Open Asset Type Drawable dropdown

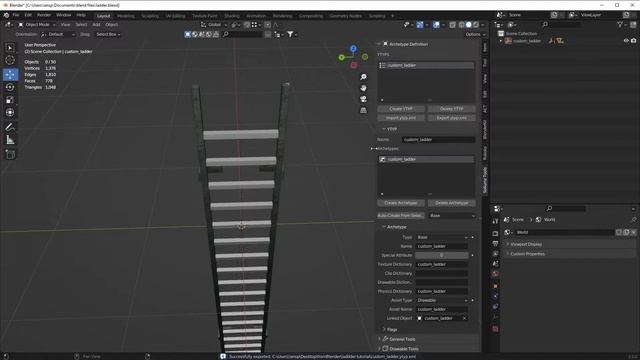tap(442, 300)
